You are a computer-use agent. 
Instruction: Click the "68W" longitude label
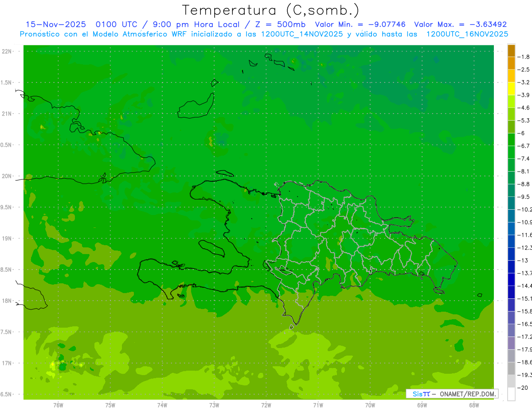pyautogui.click(x=474, y=405)
